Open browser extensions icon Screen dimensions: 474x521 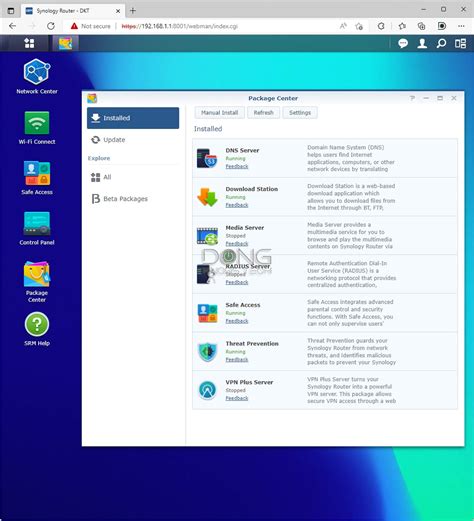click(381, 26)
